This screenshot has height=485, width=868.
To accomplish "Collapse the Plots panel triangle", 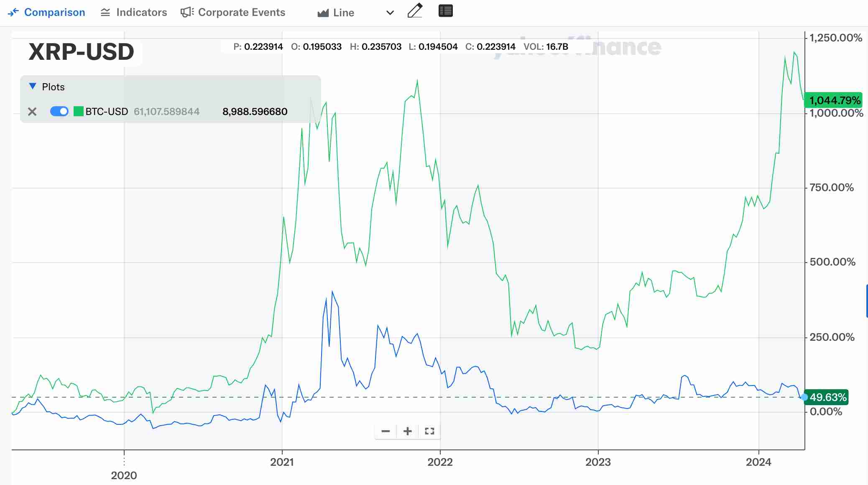I will point(33,86).
